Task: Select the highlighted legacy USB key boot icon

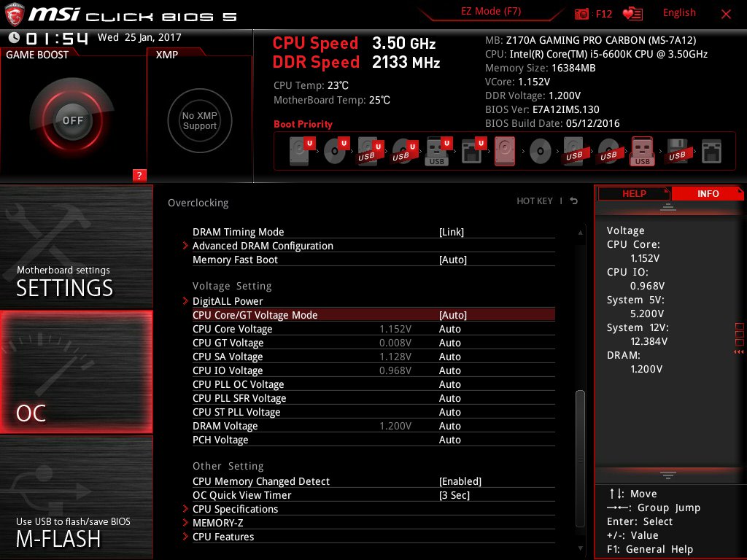Action: click(643, 151)
